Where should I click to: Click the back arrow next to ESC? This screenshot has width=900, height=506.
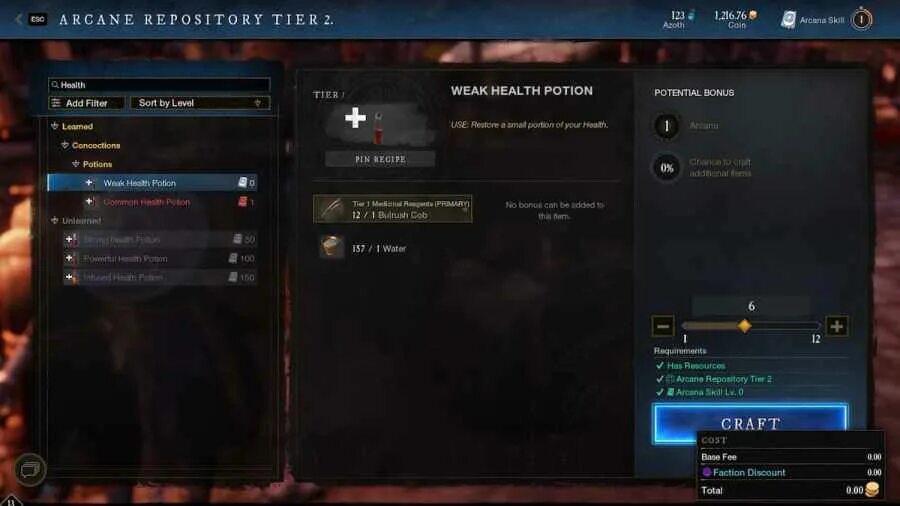(x=18, y=20)
